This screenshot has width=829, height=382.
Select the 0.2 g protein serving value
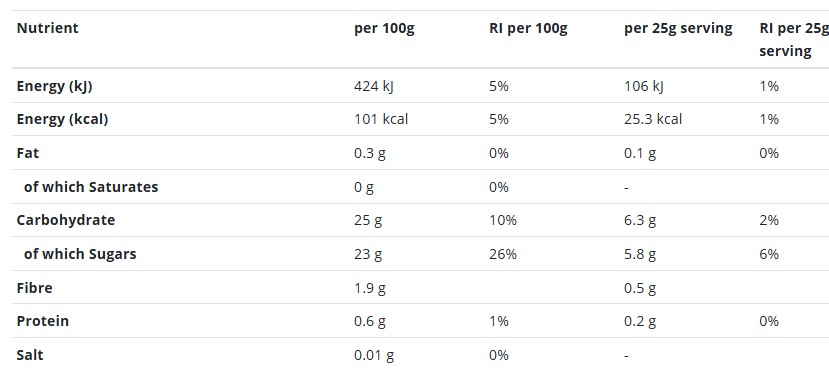click(640, 321)
